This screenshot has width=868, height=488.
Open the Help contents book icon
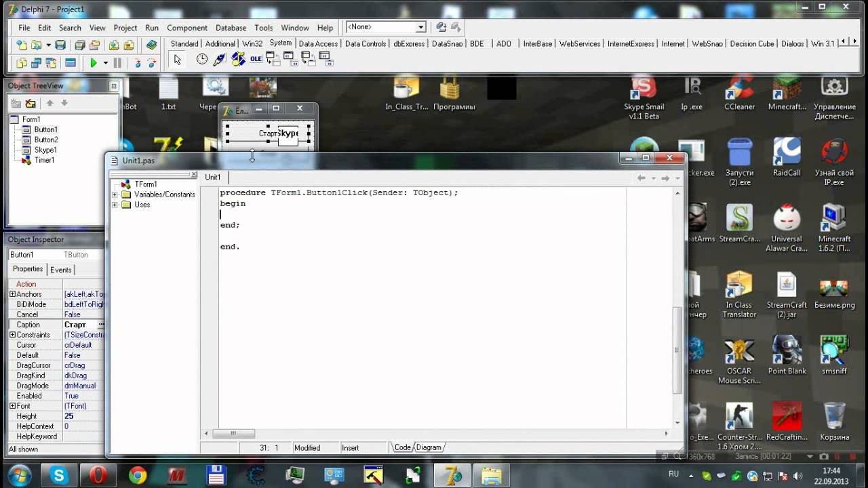tap(151, 45)
